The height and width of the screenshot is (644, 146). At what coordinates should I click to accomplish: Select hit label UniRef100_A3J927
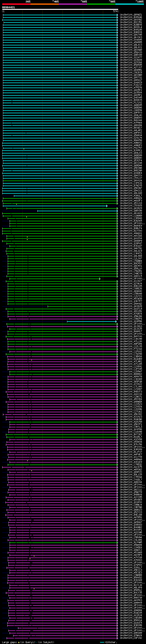131,281
